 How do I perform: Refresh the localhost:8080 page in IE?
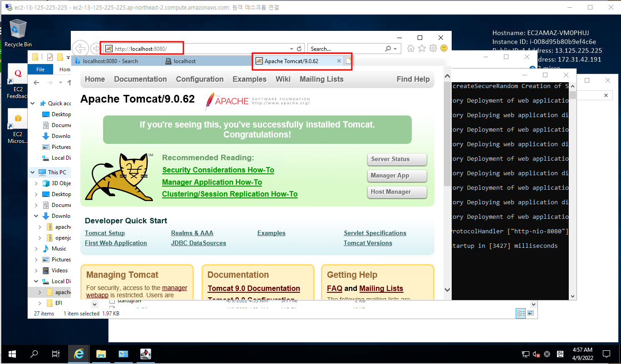[x=299, y=49]
